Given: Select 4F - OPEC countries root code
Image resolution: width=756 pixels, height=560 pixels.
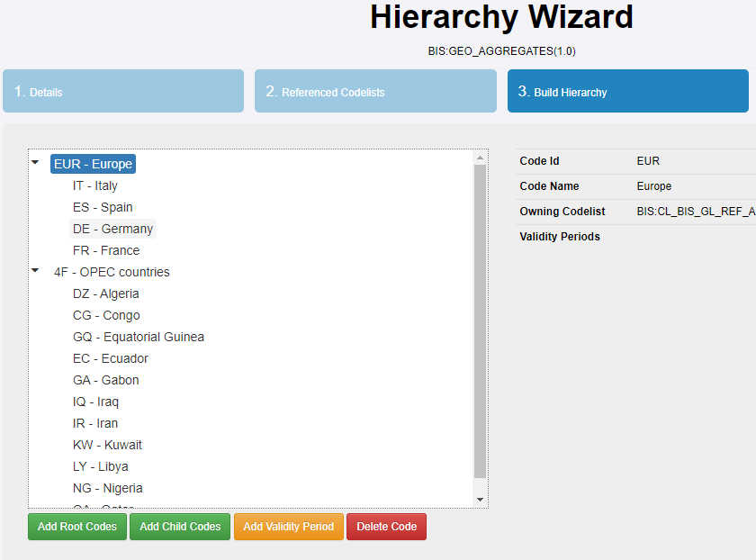Looking at the screenshot, I should [x=112, y=272].
